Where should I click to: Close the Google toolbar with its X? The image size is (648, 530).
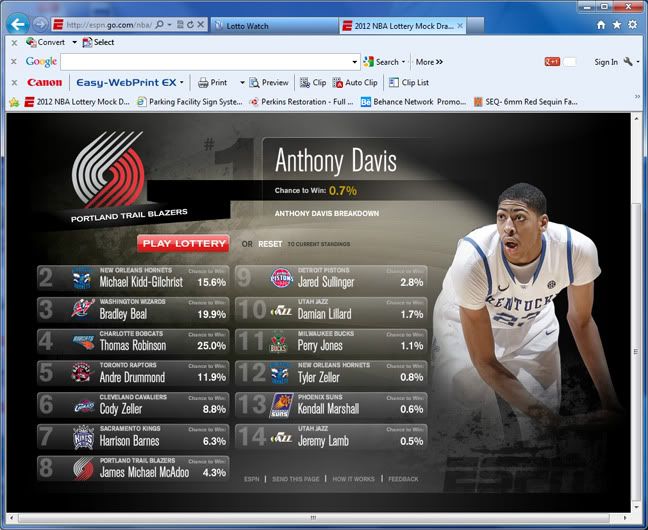14,62
